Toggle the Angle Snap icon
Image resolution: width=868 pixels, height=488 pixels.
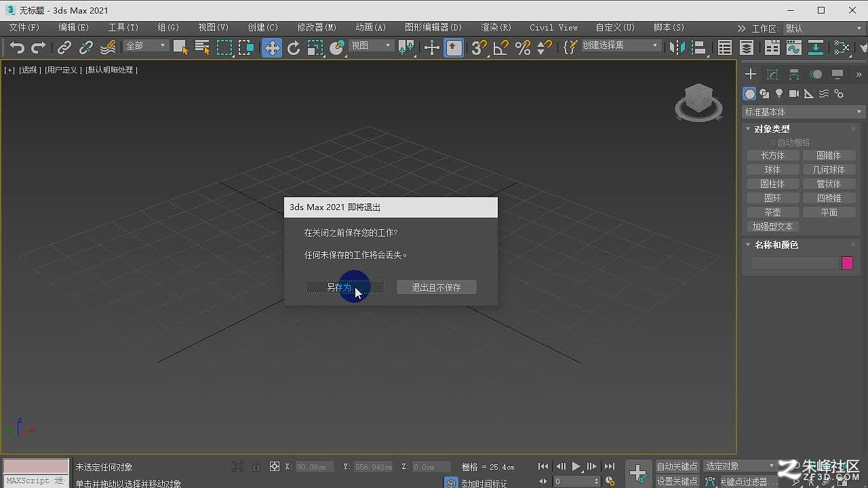(500, 47)
